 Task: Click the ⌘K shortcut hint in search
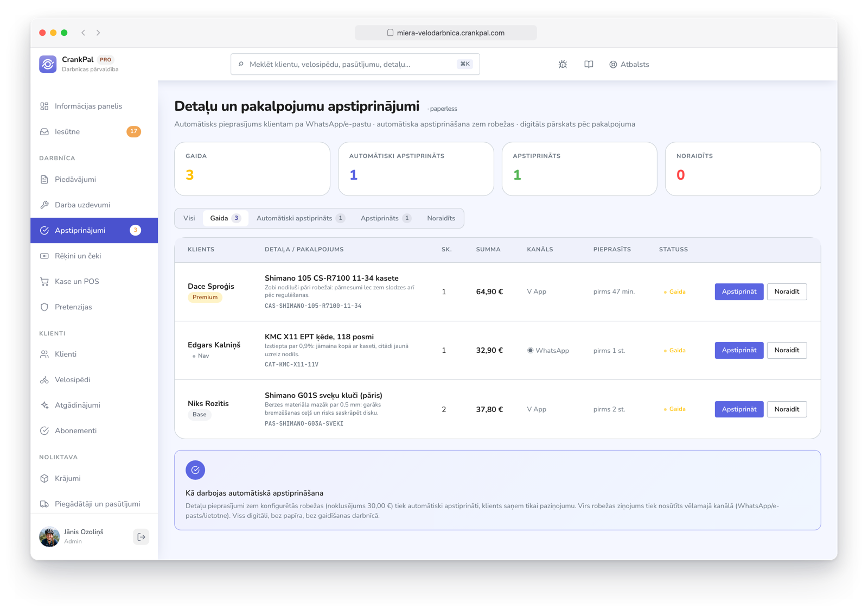(465, 64)
